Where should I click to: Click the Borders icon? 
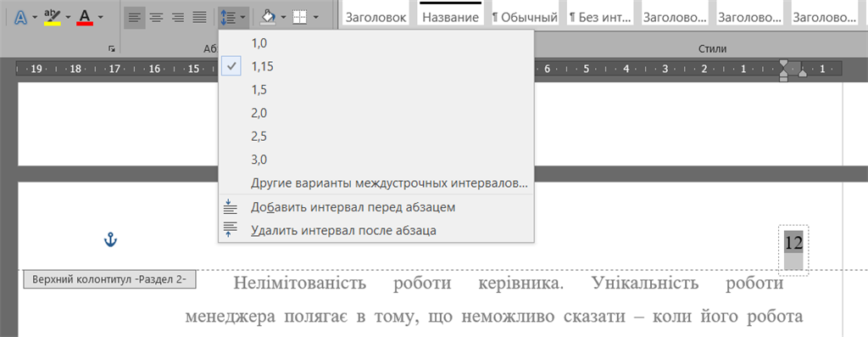coord(299,18)
